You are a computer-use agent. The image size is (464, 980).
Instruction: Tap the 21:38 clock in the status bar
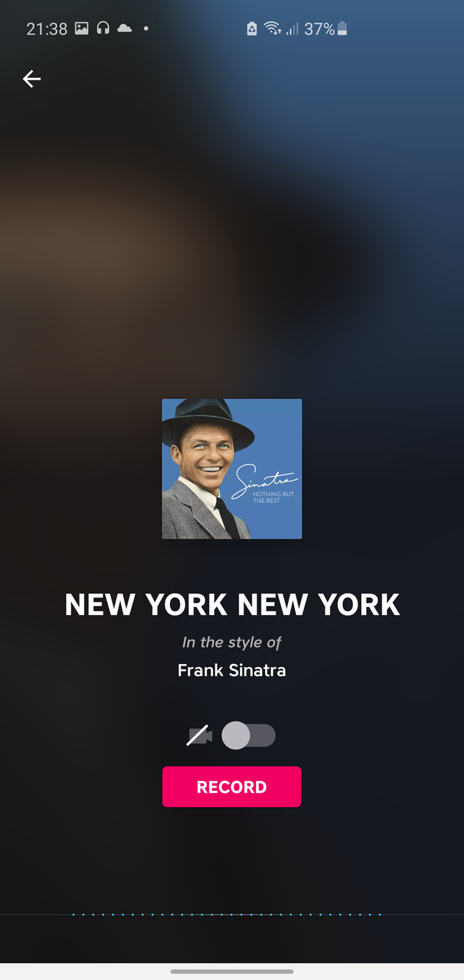[47, 29]
